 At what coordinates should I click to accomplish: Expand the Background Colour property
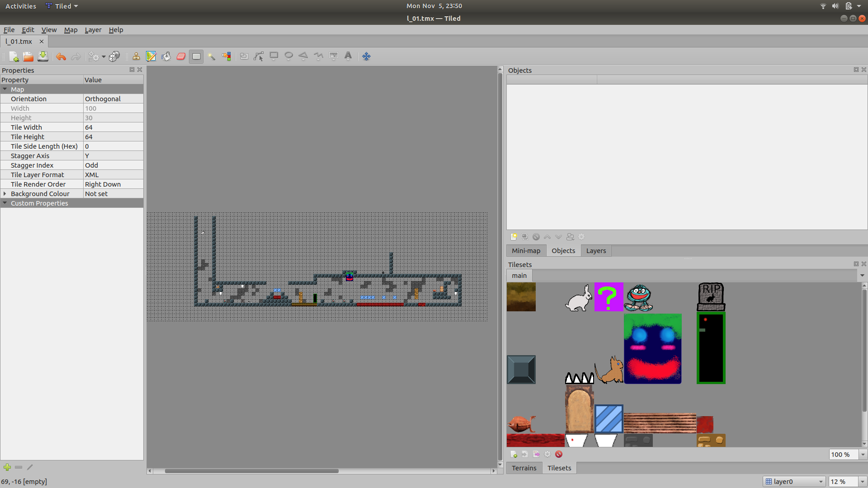(5, 194)
